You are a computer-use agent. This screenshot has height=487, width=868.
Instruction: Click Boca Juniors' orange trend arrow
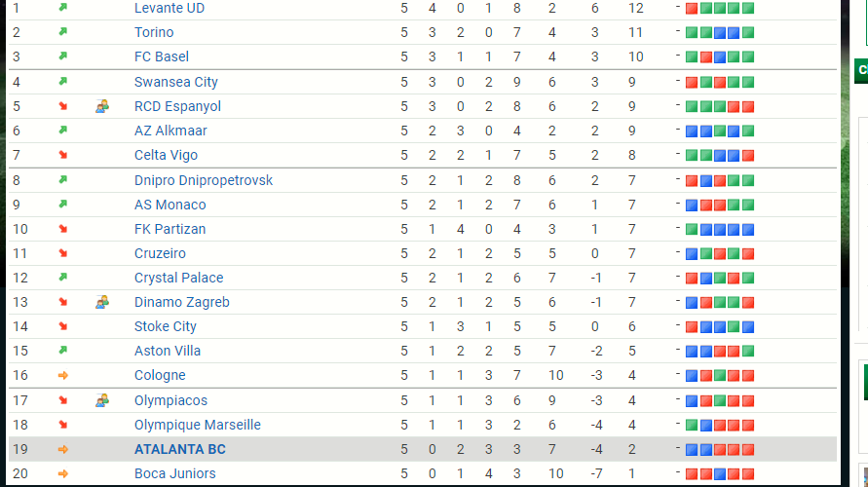(63, 473)
